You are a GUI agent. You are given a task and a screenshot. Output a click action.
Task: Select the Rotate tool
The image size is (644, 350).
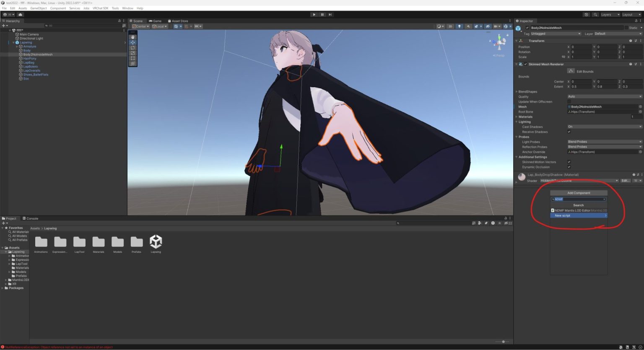(132, 48)
